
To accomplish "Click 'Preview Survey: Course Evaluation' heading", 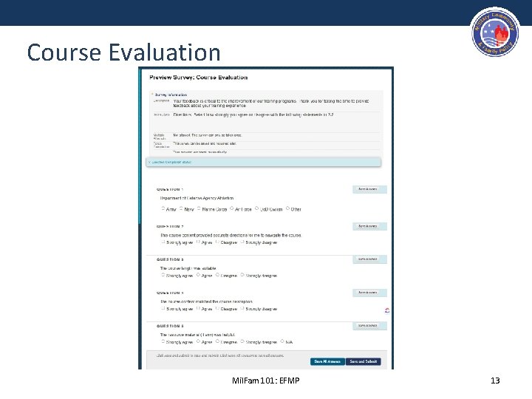I will (199, 78).
